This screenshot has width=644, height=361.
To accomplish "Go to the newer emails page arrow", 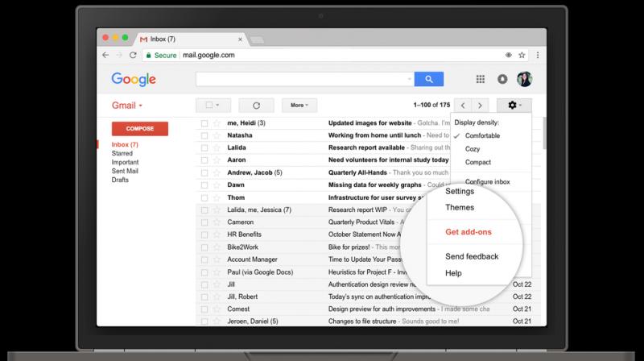I will click(x=463, y=106).
